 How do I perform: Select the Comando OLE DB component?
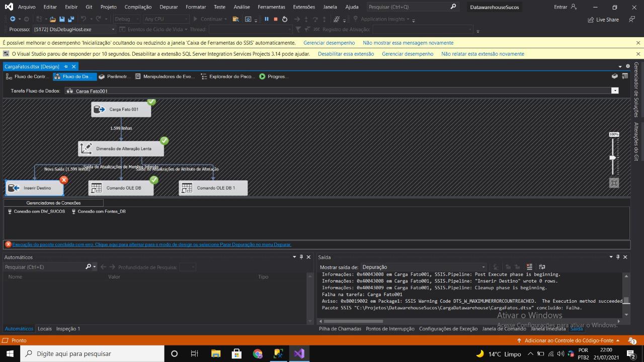121,188
